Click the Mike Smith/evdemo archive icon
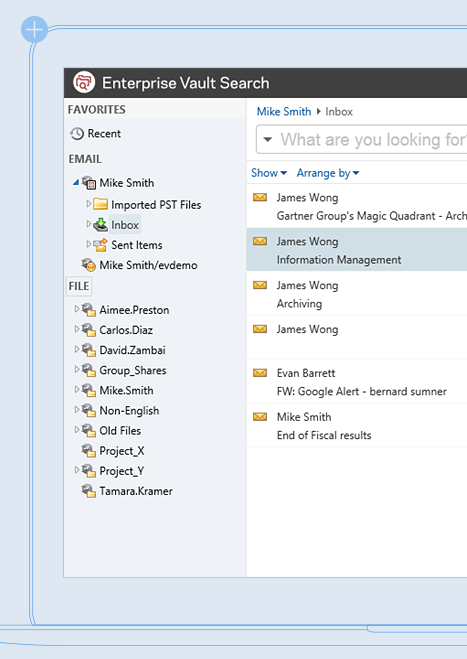The height and width of the screenshot is (659, 467). pos(88,265)
